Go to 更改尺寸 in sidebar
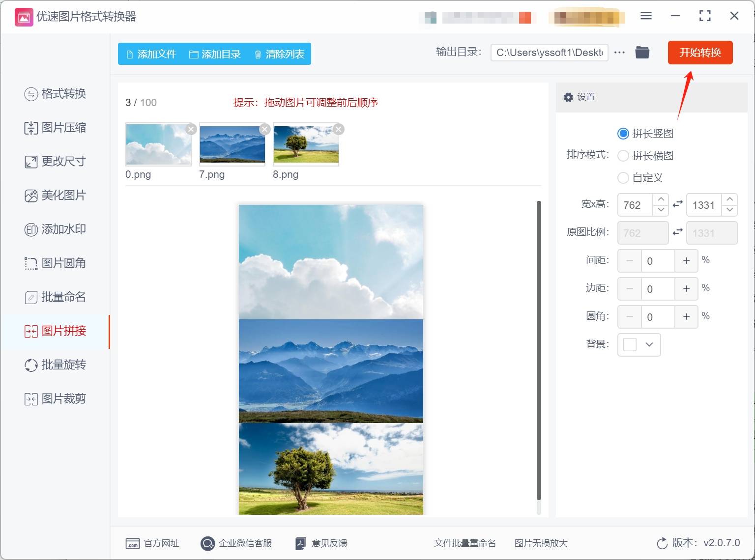Screen dimensions: 755x560 point(55,161)
